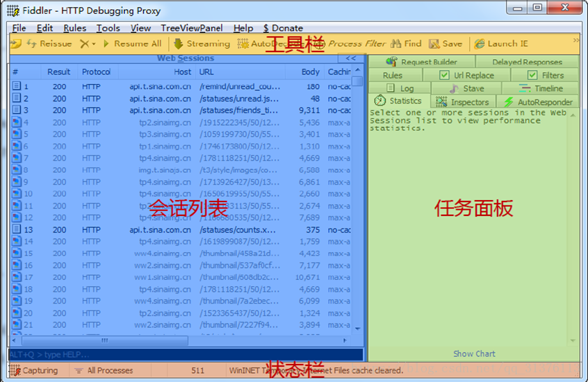Click image icon of session 17
This screenshot has width=588, height=382.
point(16,276)
